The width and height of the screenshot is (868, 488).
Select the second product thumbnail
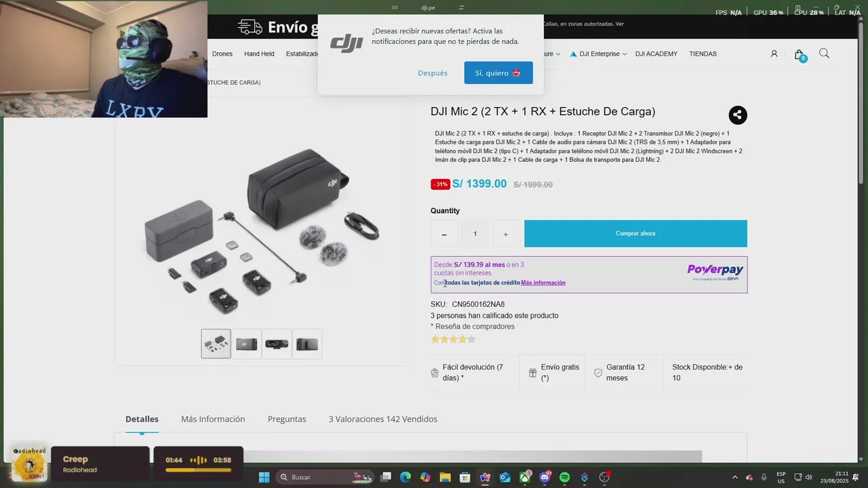pyautogui.click(x=246, y=344)
